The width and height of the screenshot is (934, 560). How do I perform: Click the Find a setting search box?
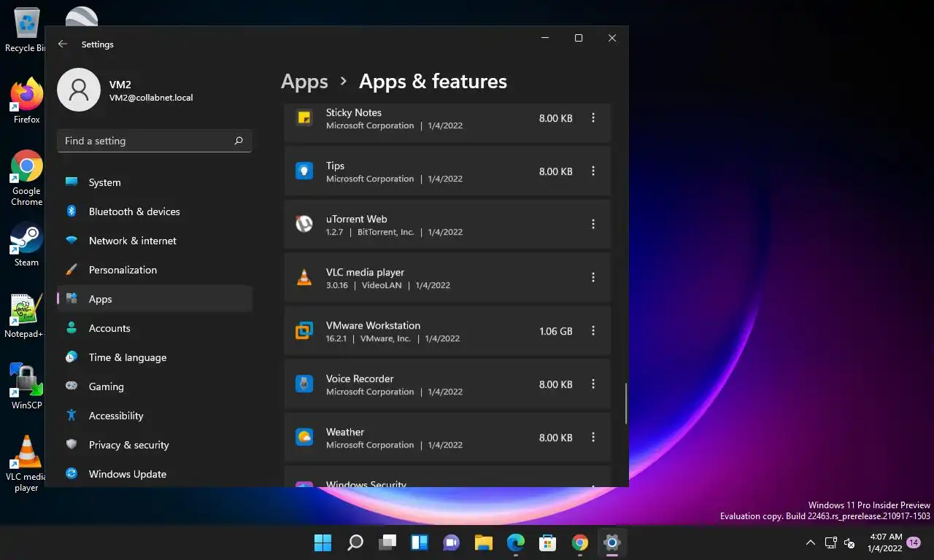pyautogui.click(x=155, y=141)
